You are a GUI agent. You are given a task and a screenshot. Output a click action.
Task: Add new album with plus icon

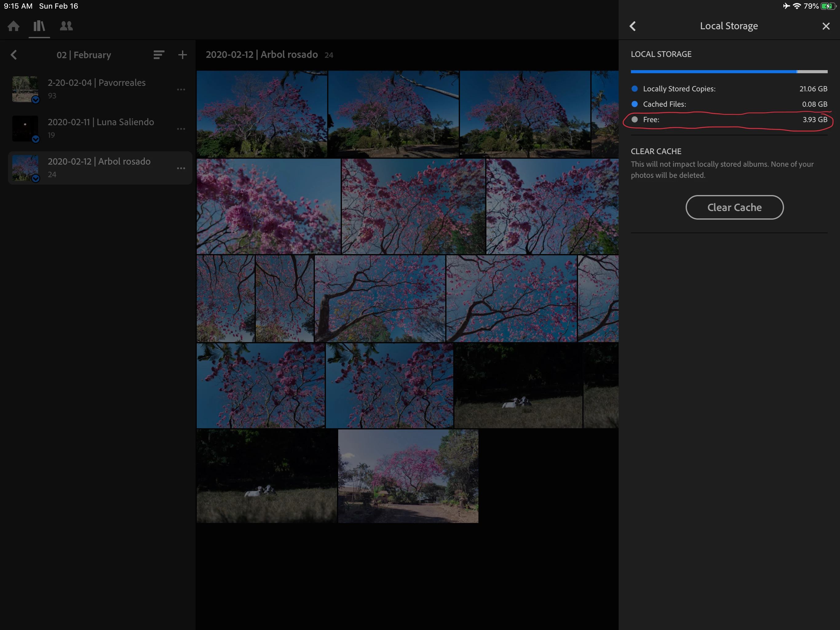coord(183,55)
